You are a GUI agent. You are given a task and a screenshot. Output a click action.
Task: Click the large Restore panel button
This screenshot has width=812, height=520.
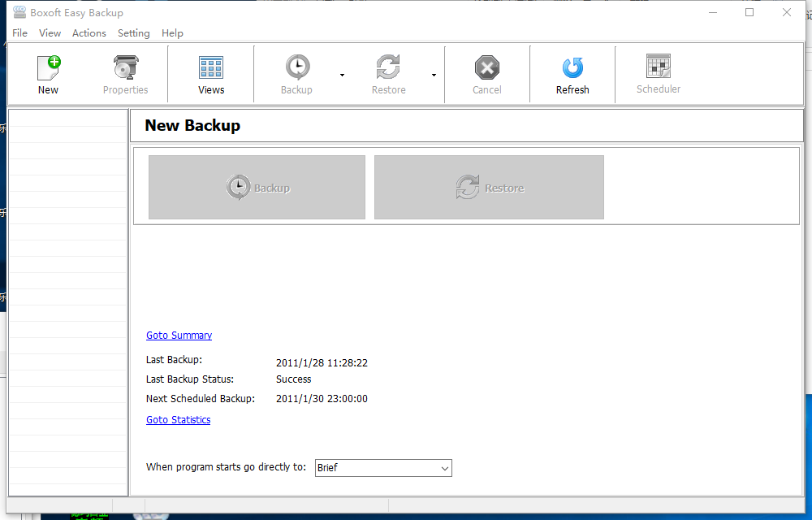[488, 187]
